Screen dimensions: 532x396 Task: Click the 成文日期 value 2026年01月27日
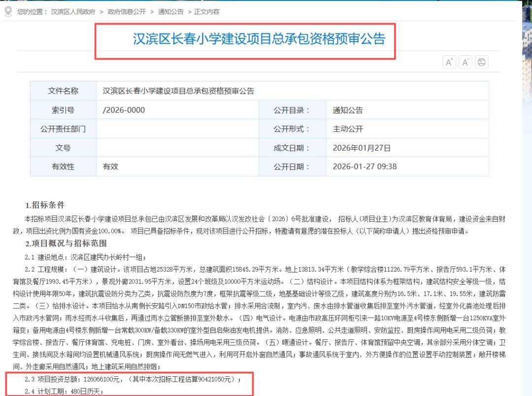click(362, 148)
